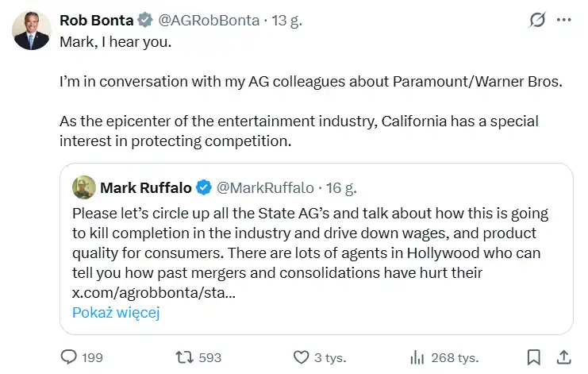Bookmark this post

point(534,357)
